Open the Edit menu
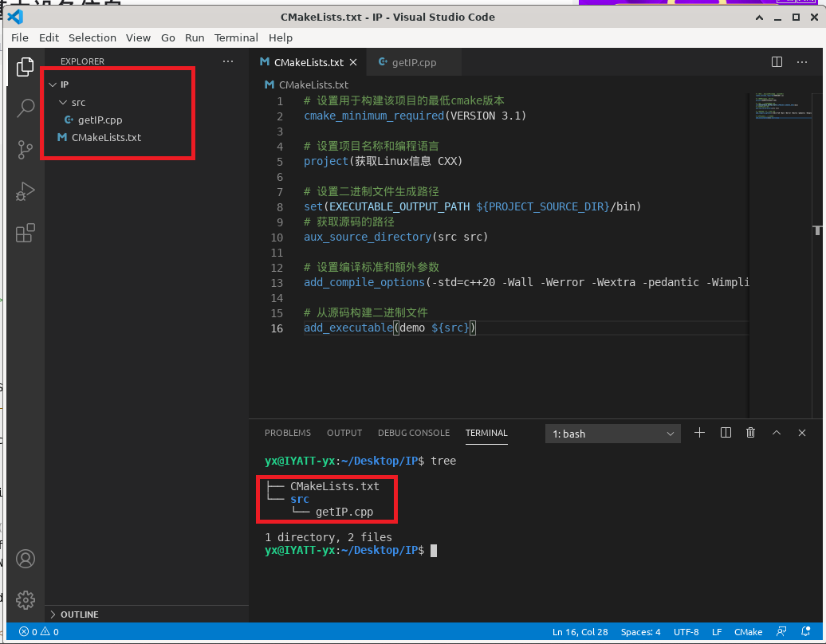 49,38
